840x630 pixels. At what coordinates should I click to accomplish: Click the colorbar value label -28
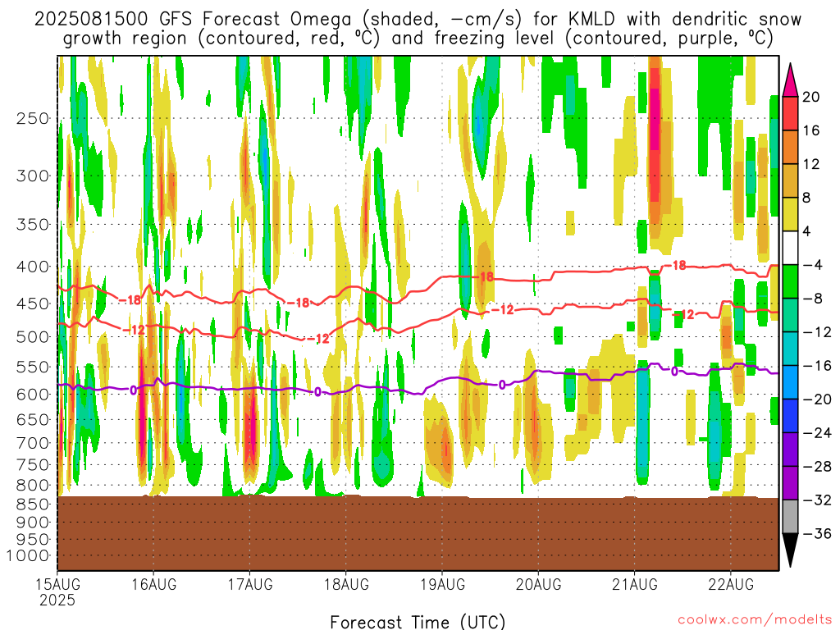[817, 466]
